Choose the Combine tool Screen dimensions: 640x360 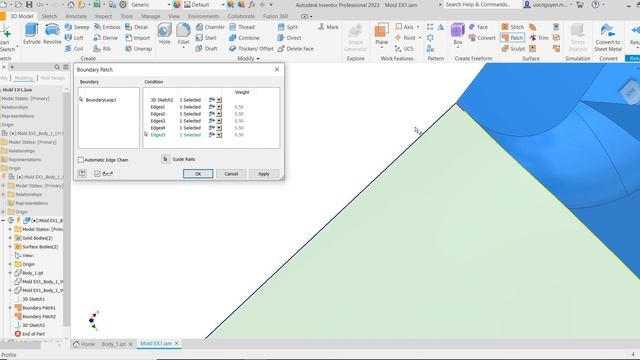pos(244,38)
